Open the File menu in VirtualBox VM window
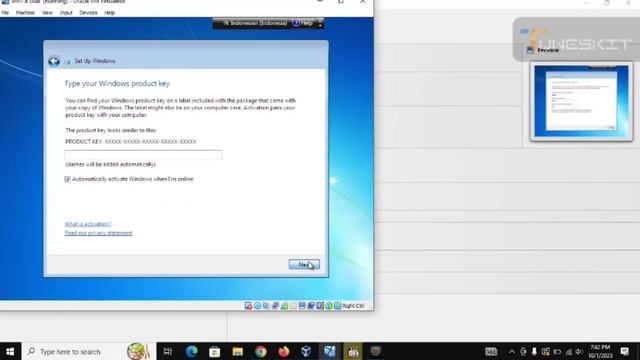 tap(5, 13)
